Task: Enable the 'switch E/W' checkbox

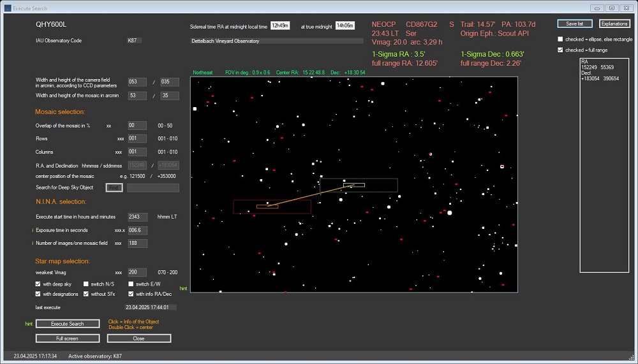Action: [x=131, y=284]
